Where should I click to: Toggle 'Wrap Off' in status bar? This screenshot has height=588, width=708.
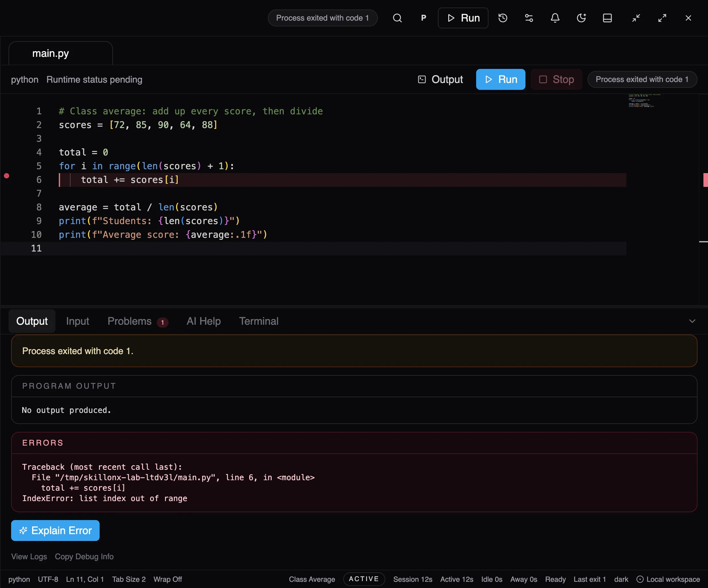168,579
